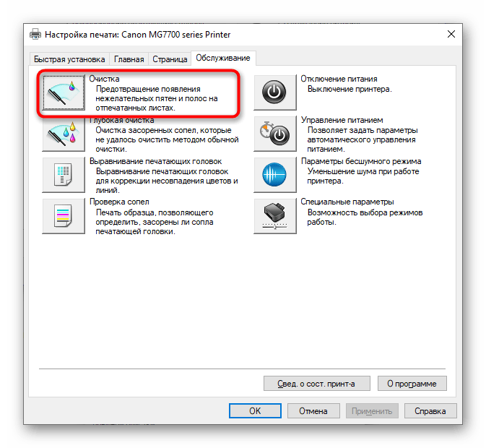Open Специальные параметры custom settings icon
This screenshot has width=486, height=448.
pos(275,216)
